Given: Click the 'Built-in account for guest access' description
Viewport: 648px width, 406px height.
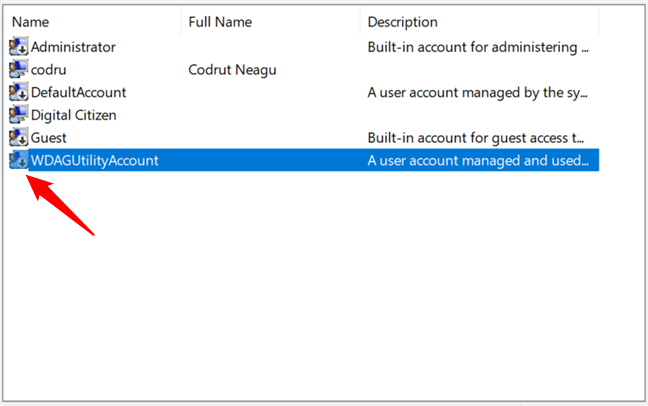Looking at the screenshot, I should pyautogui.click(x=478, y=138).
